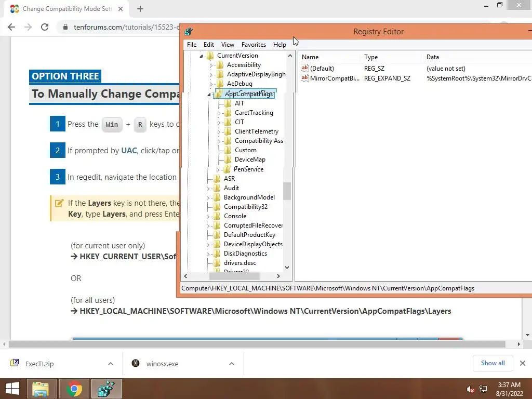Open the Registry Editor title bar icon
The image size is (532, 399).
pyautogui.click(x=188, y=32)
